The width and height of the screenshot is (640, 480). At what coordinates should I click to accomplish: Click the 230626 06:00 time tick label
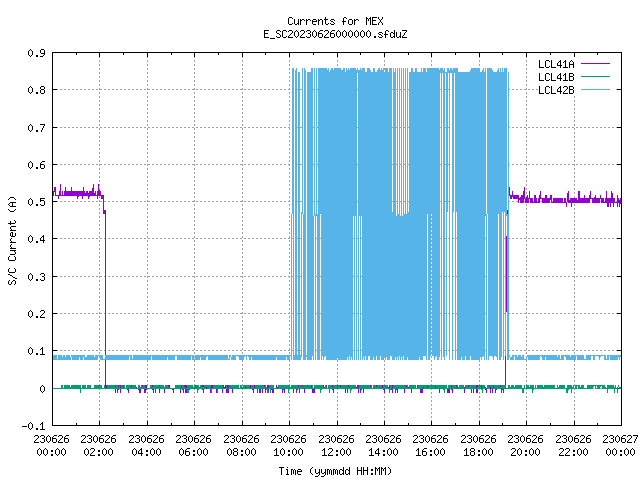click(x=193, y=446)
